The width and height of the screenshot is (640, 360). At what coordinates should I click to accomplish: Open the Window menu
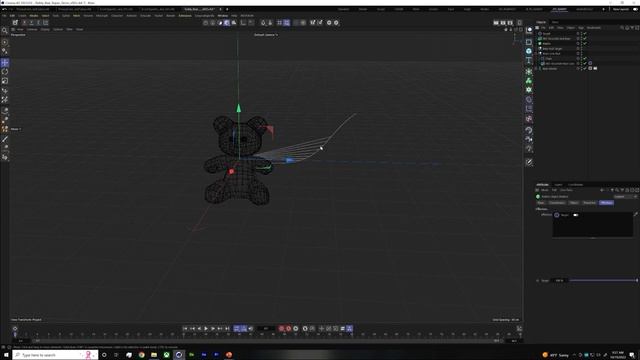click(x=222, y=16)
